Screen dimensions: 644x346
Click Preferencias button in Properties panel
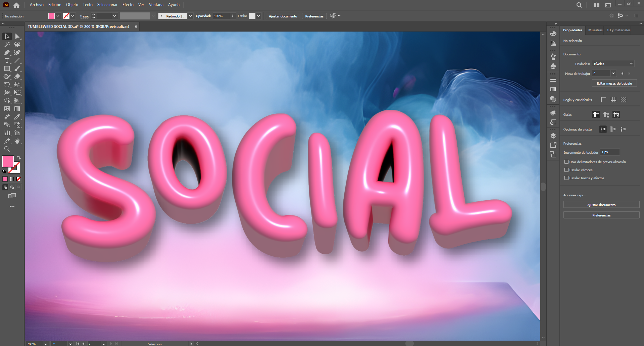coord(601,215)
